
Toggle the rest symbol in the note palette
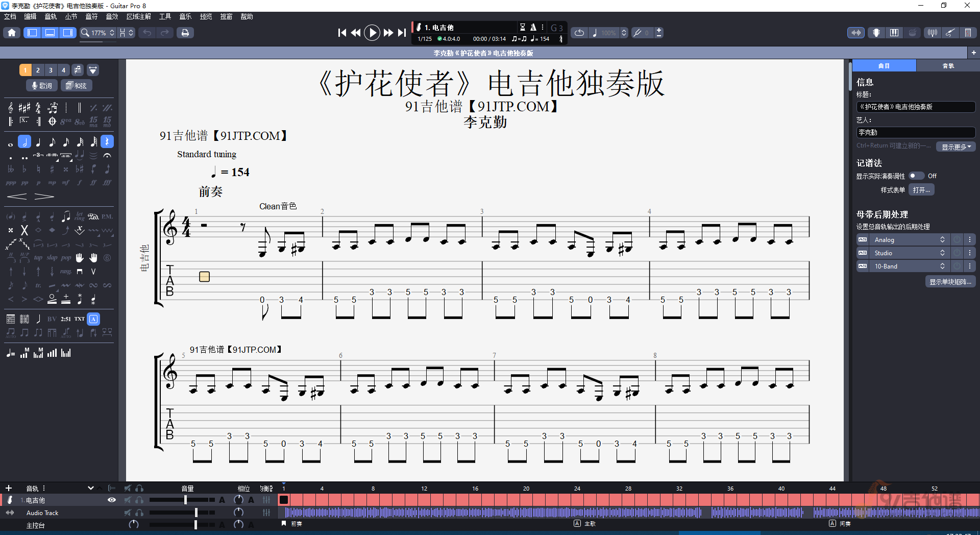tap(107, 142)
